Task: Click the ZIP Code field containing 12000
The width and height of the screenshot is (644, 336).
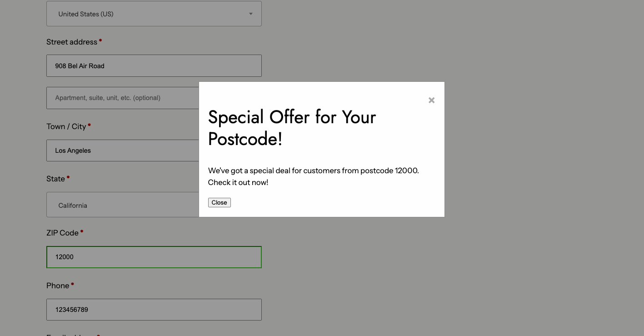Action: point(154,257)
